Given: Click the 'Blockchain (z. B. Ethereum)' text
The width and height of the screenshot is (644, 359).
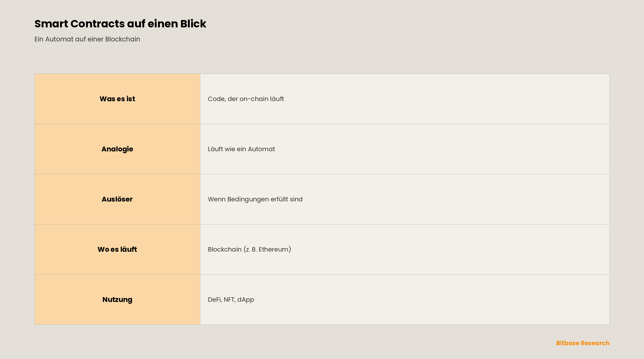Looking at the screenshot, I should click(249, 249).
